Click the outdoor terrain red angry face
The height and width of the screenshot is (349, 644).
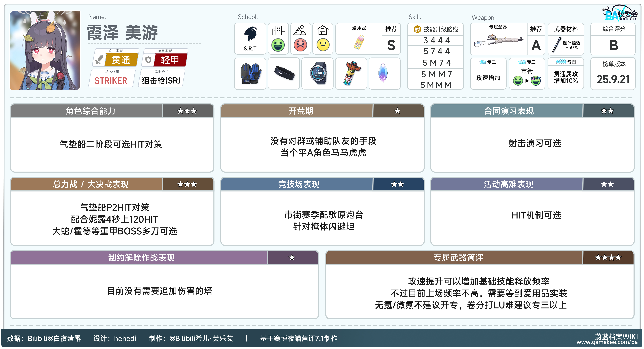pyautogui.click(x=300, y=45)
